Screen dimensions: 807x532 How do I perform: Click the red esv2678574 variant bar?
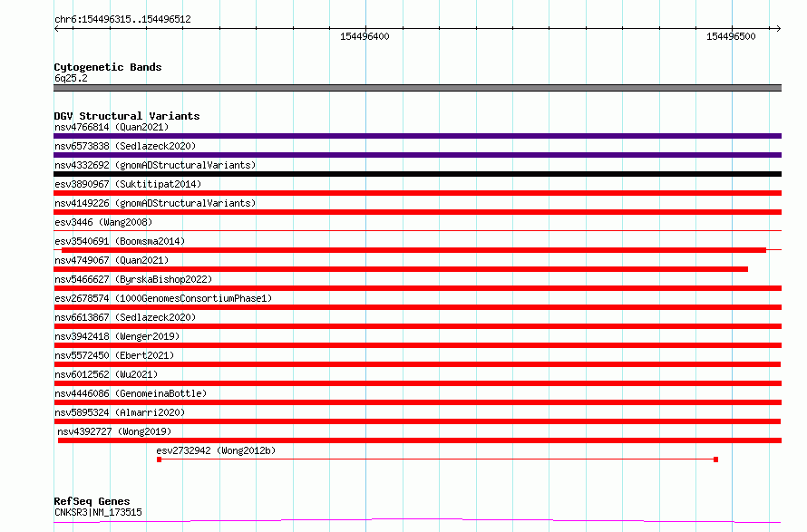click(x=417, y=307)
